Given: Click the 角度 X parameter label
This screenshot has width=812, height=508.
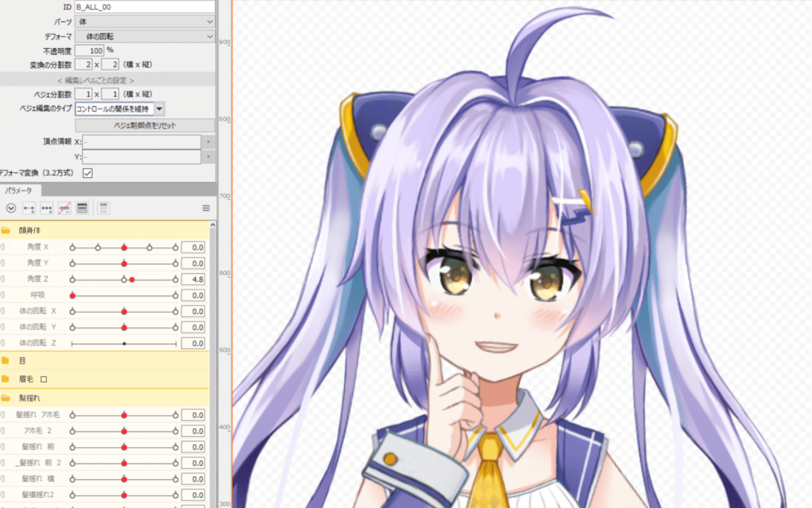Looking at the screenshot, I should point(38,247).
